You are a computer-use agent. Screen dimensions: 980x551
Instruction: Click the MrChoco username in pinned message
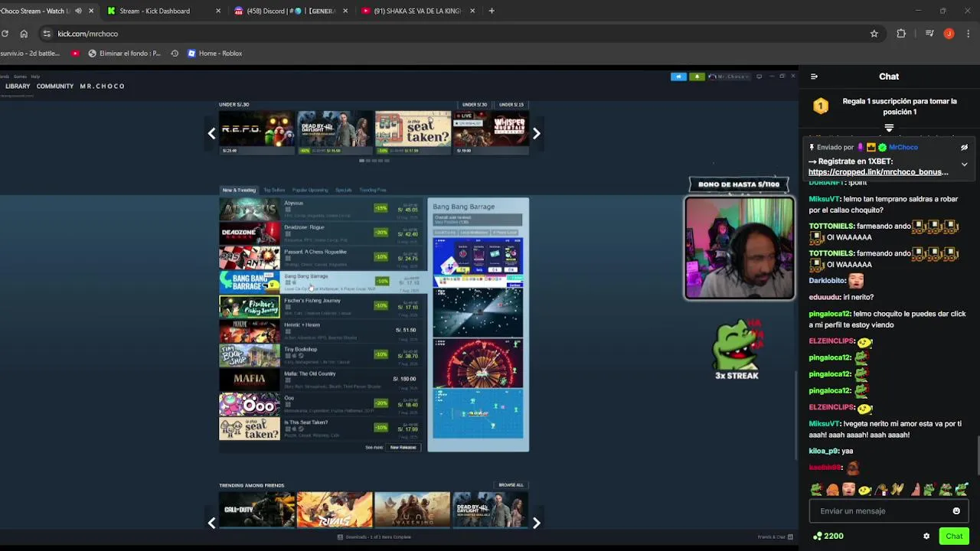pyautogui.click(x=903, y=148)
